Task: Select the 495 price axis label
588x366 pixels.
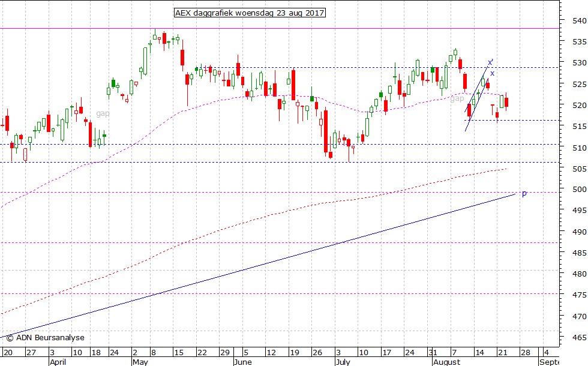Action: pyautogui.click(x=580, y=211)
